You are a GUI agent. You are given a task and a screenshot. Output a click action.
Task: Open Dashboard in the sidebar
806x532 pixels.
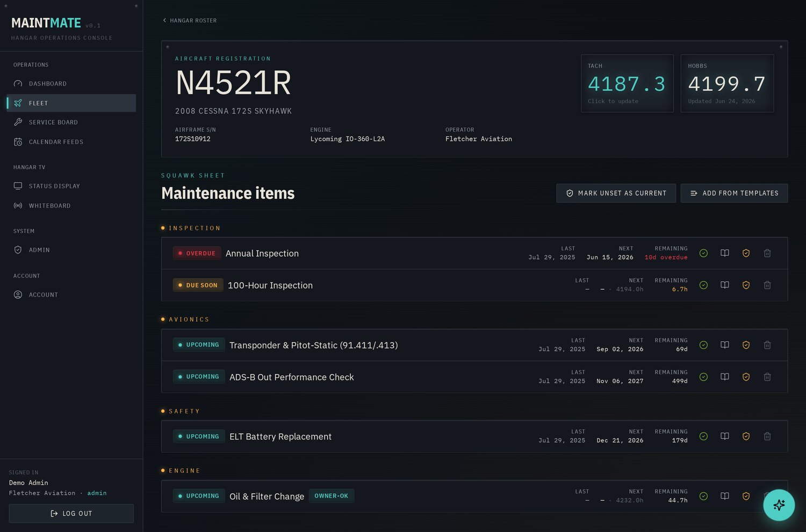coord(71,84)
